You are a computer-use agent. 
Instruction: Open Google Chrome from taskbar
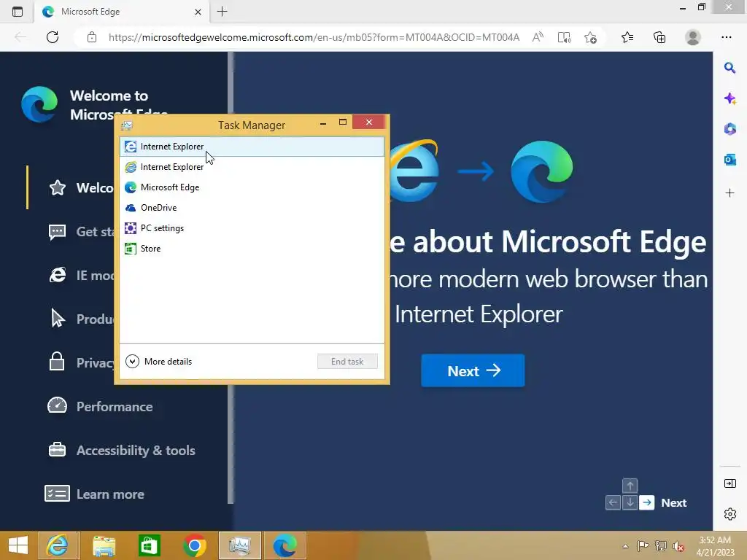pyautogui.click(x=194, y=545)
